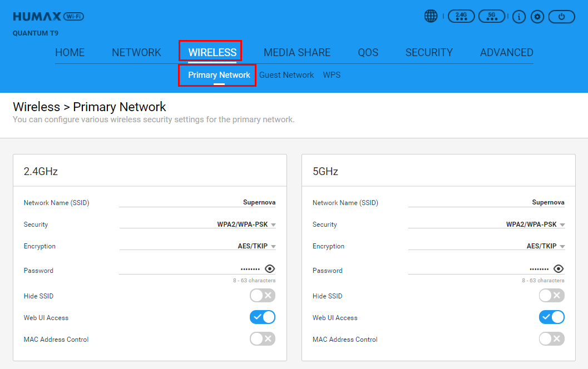The width and height of the screenshot is (588, 369).
Task: Open the NETWORK tab
Action: click(x=136, y=52)
